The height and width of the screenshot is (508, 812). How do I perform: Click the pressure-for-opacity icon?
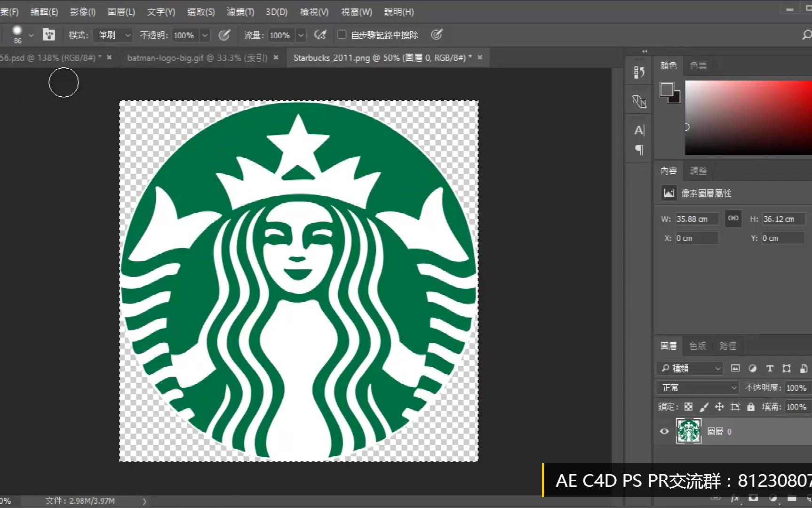[x=224, y=35]
